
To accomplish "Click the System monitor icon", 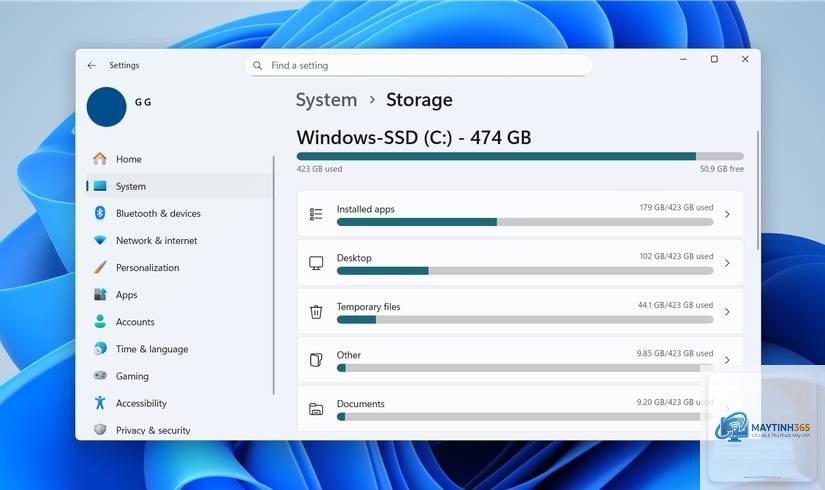I will (100, 186).
